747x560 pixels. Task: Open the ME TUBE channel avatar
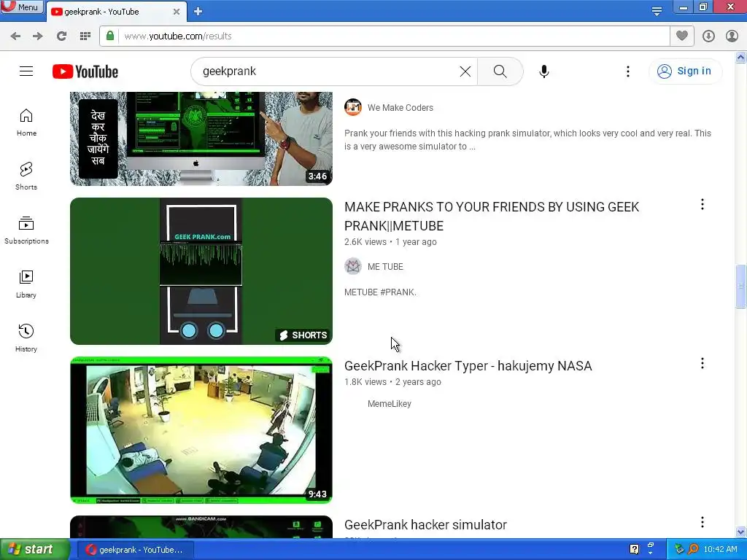(353, 267)
